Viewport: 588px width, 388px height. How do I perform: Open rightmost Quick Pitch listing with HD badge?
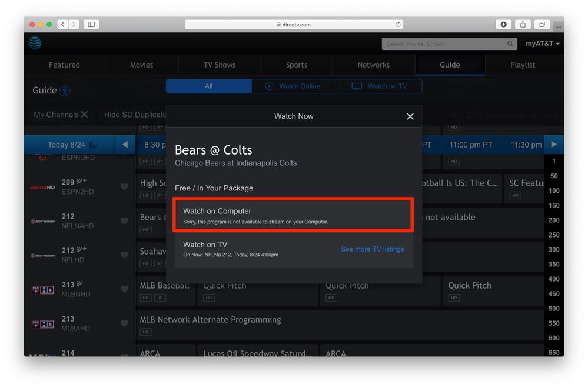(493, 290)
